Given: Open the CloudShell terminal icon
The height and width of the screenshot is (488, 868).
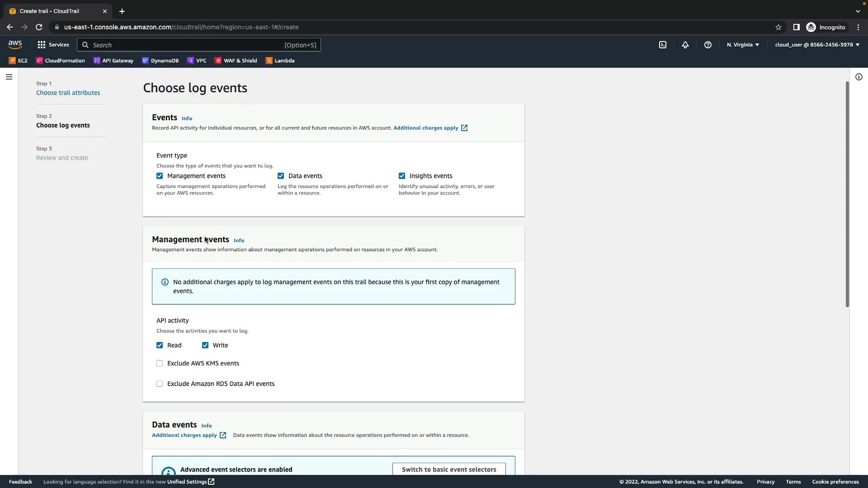Looking at the screenshot, I should [x=663, y=45].
